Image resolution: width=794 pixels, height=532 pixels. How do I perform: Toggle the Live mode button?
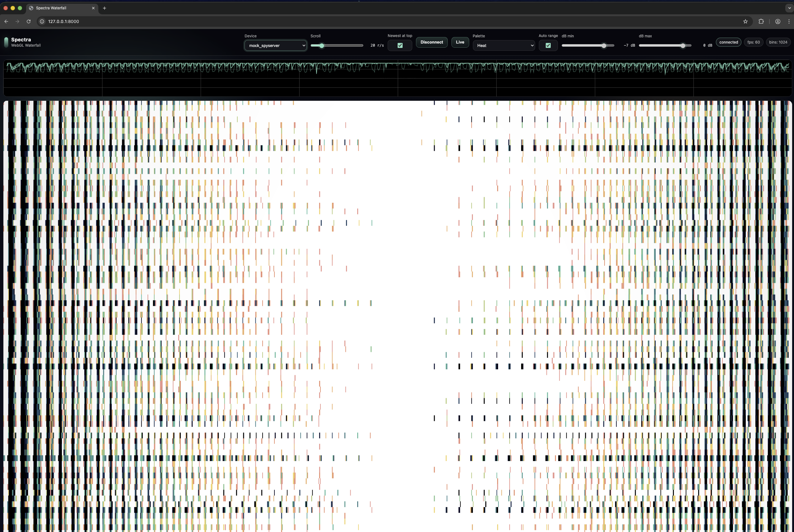(x=460, y=42)
